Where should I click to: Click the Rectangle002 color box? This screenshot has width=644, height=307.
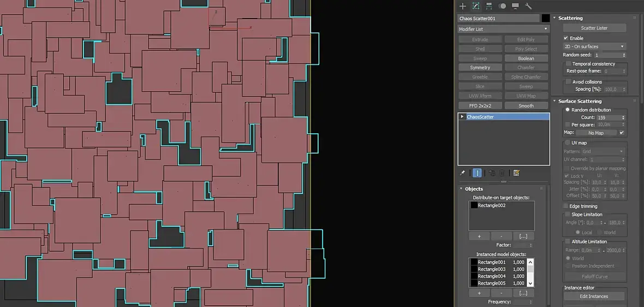474,205
